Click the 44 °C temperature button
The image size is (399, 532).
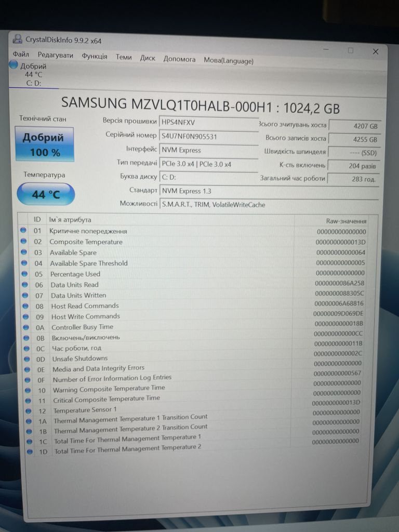point(46,194)
